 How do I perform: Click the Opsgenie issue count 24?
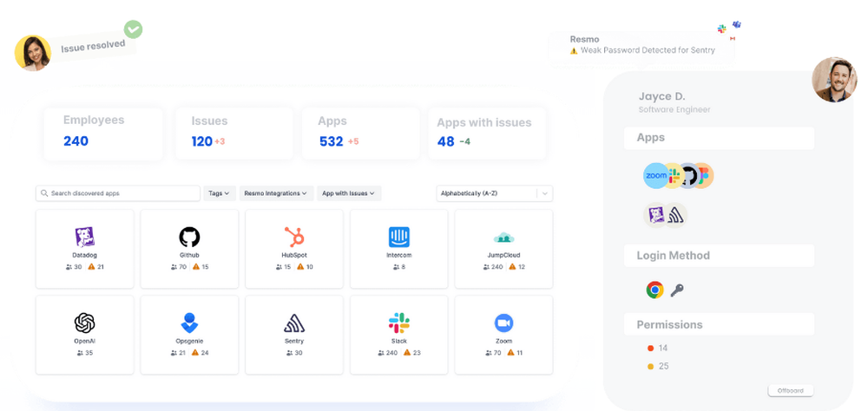click(205, 352)
